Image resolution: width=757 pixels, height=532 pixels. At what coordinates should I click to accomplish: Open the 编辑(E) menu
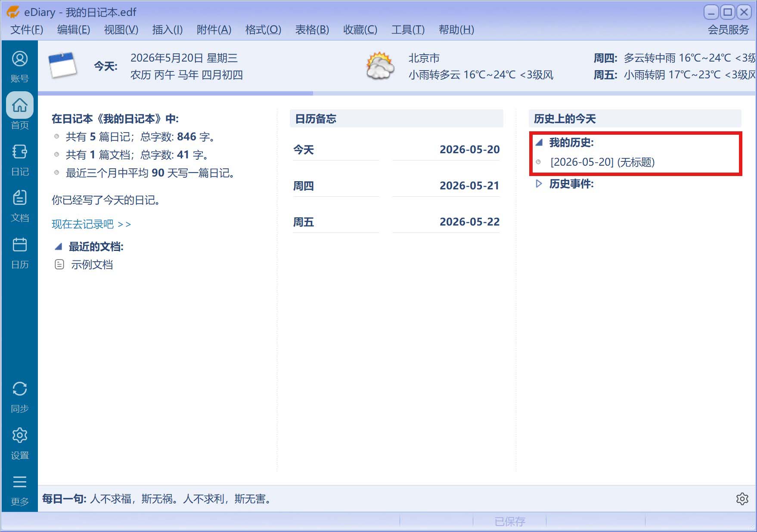(74, 30)
